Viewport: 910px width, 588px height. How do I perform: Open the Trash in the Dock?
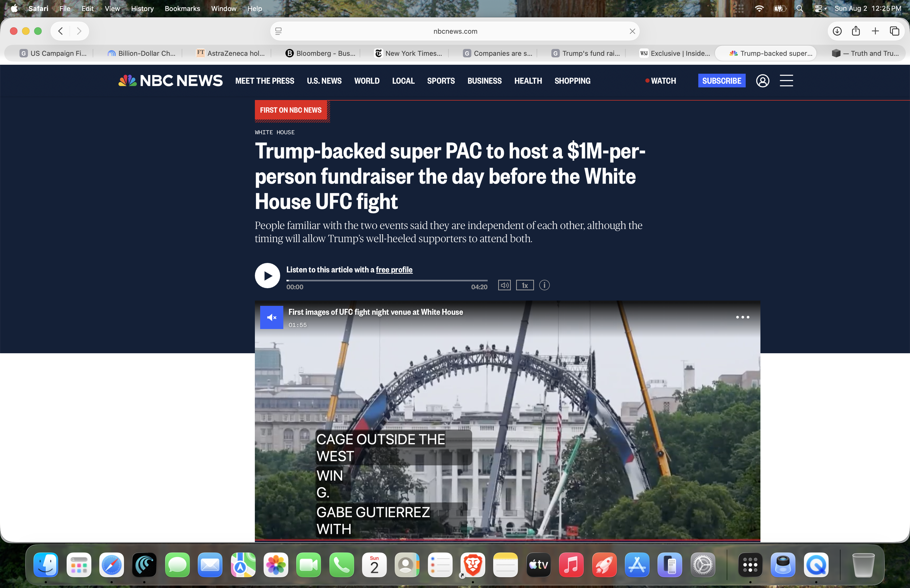863,565
